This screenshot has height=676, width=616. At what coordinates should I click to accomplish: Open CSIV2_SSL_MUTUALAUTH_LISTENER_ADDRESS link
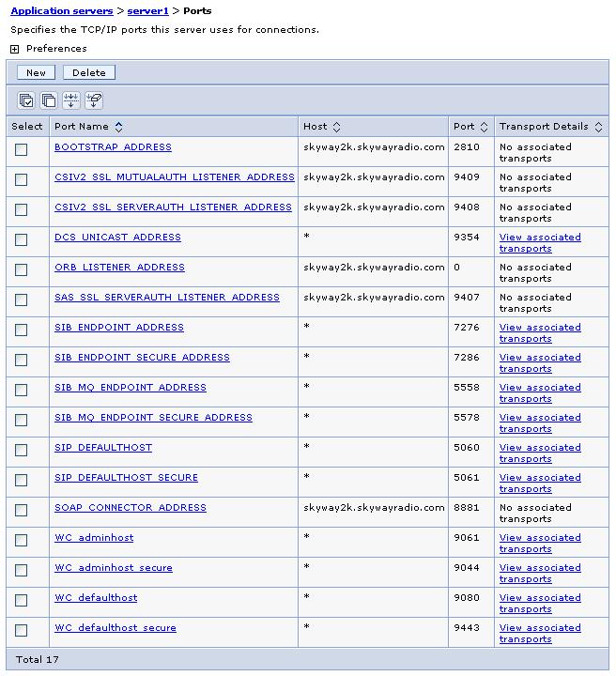click(175, 177)
